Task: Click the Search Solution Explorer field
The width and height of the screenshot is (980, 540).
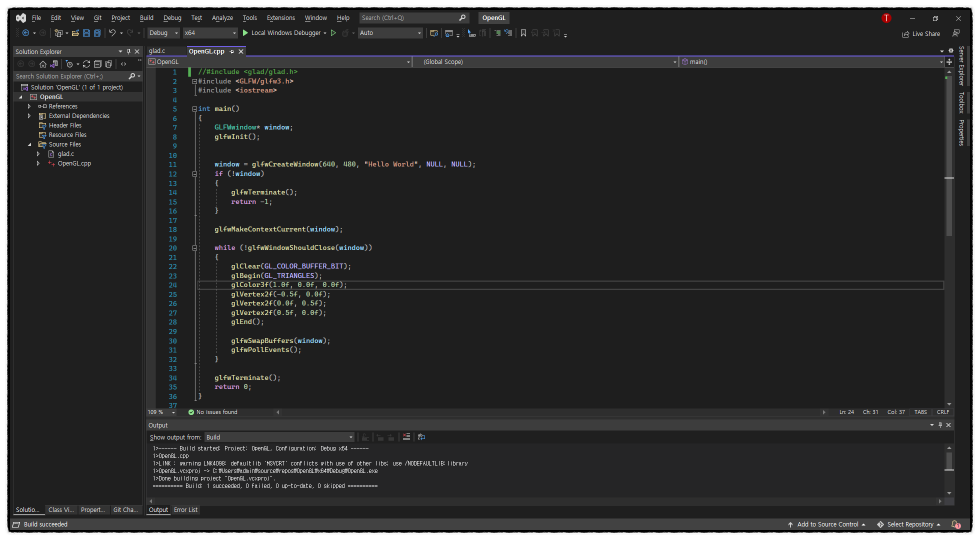Action: (x=70, y=76)
